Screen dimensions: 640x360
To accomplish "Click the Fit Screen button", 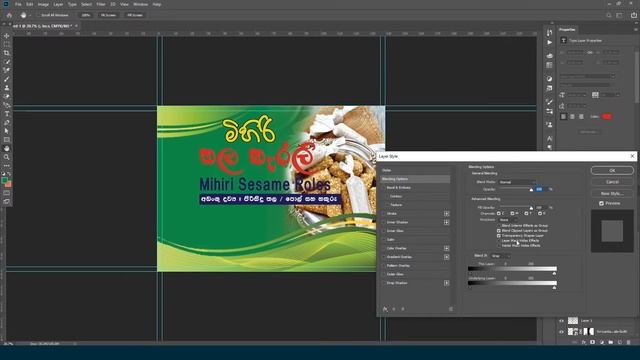I will 109,15.
